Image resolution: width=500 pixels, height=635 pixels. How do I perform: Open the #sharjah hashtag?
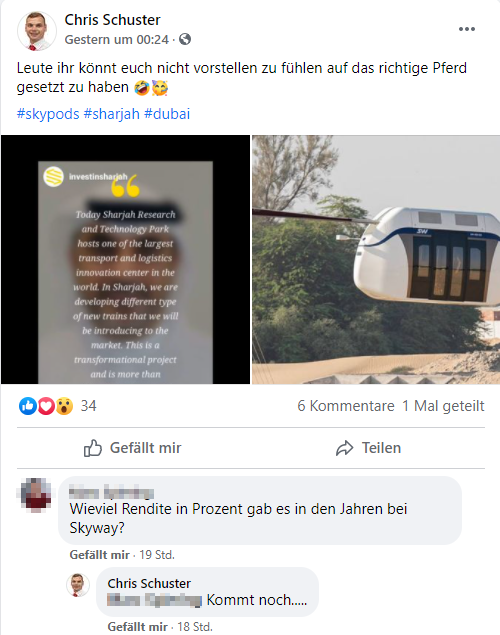[x=111, y=114]
